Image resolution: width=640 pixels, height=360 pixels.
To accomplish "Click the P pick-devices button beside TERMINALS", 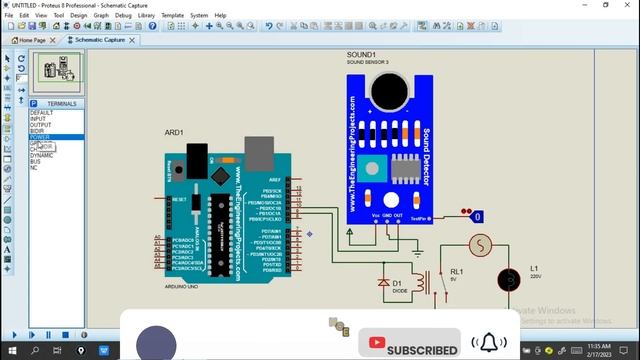I will [x=33, y=104].
